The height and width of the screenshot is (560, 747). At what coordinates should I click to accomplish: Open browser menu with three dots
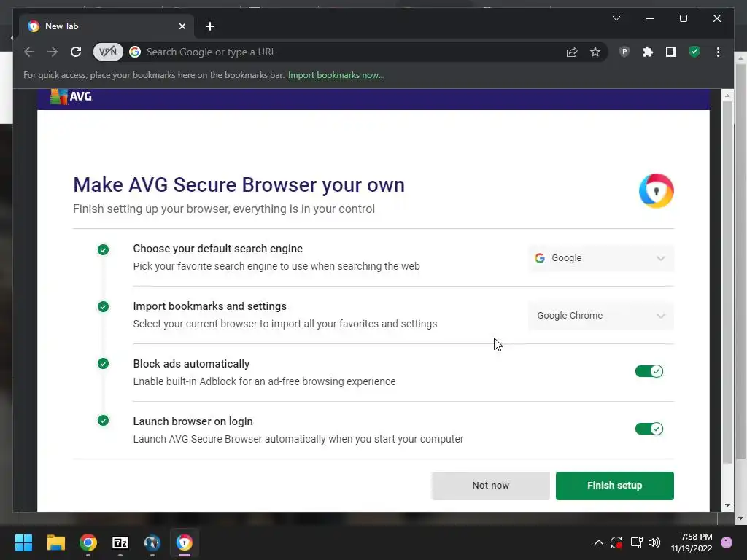(x=718, y=52)
